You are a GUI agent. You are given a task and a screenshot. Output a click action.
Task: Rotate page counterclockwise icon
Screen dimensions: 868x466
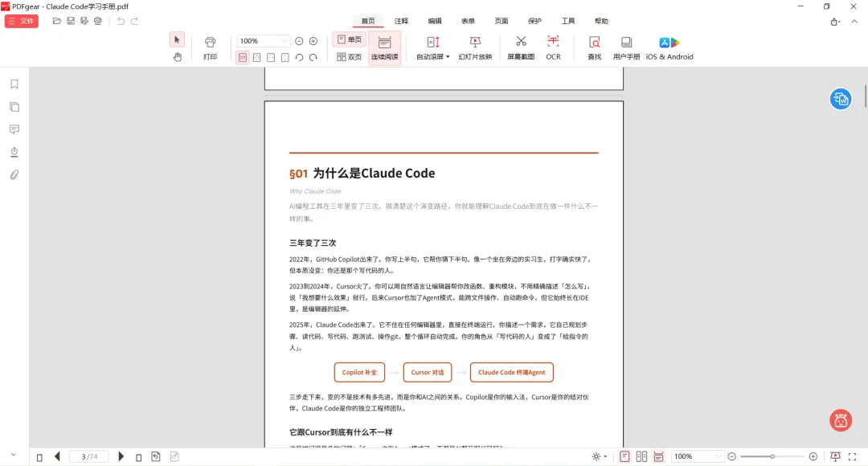299,58
